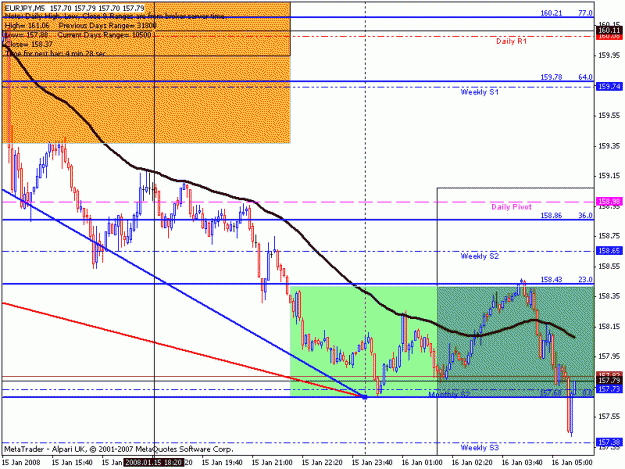Click the '160.21 77.0' Fibonacci level label

pos(566,13)
